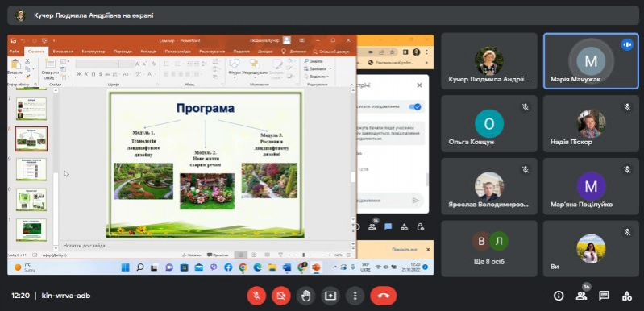The width and height of the screenshot is (644, 311).
Task: Toggle camera button in Meet controls
Action: [281, 296]
